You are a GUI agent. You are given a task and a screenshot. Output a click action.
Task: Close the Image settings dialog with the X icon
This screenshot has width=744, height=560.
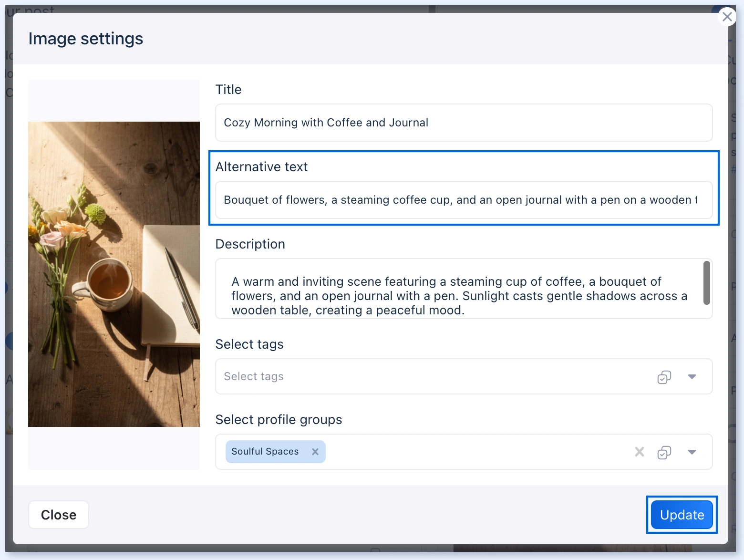tap(727, 17)
